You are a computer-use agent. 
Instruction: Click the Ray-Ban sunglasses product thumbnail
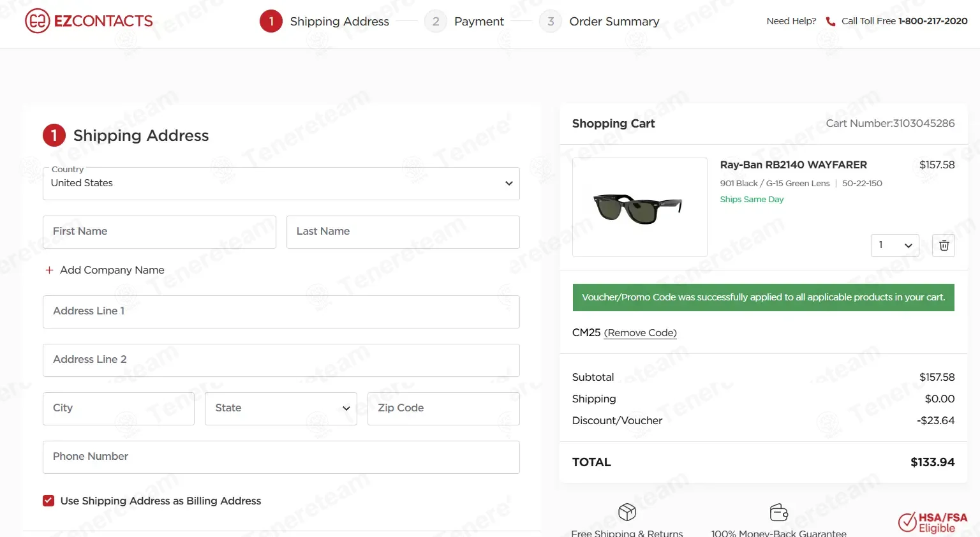pos(640,207)
